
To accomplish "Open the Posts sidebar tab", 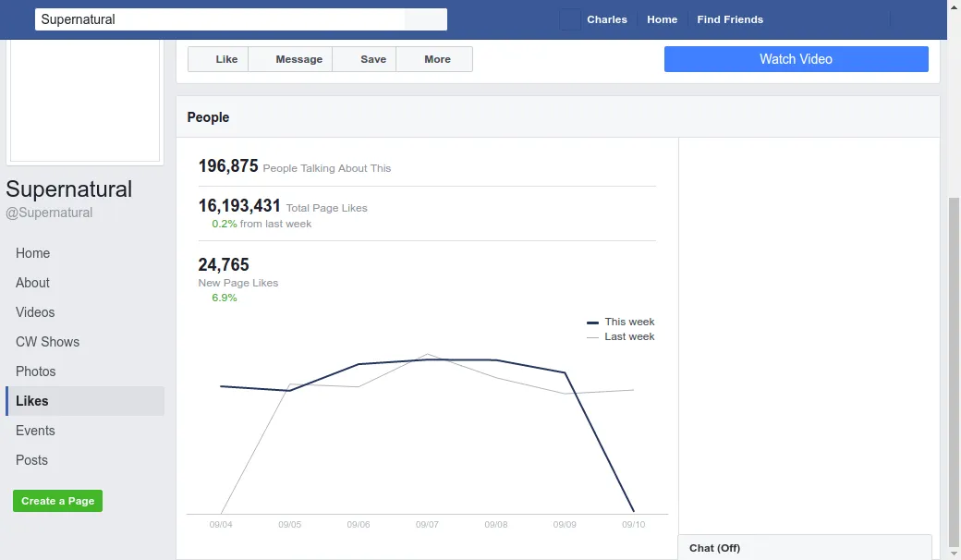I will pyautogui.click(x=85, y=460).
